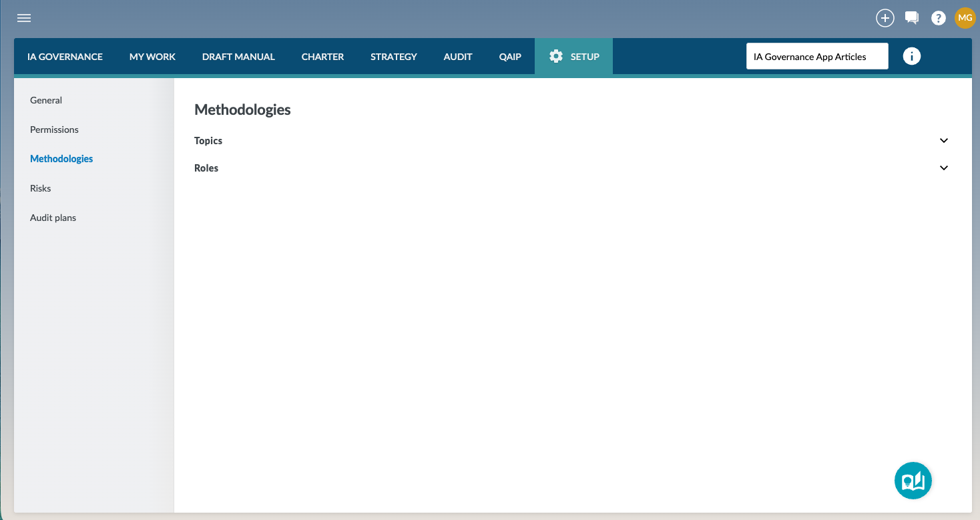This screenshot has width=980, height=520.
Task: Click the plus add-new icon
Action: pyautogui.click(x=885, y=18)
